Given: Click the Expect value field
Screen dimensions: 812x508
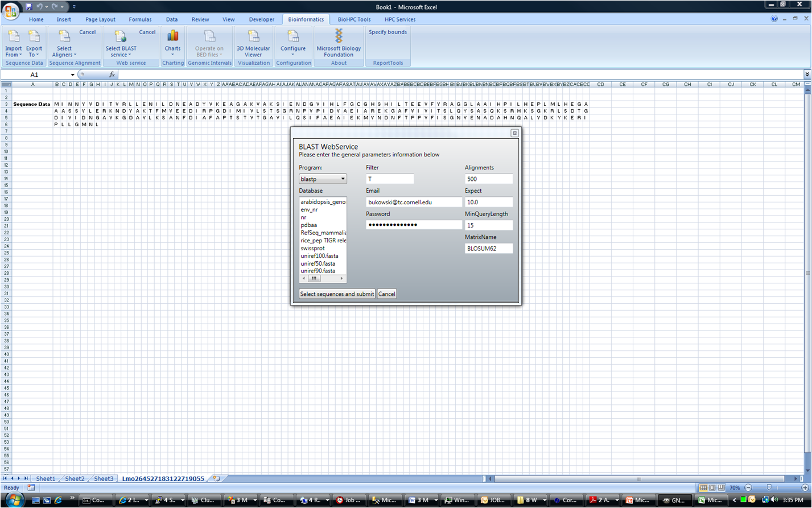Looking at the screenshot, I should point(489,202).
